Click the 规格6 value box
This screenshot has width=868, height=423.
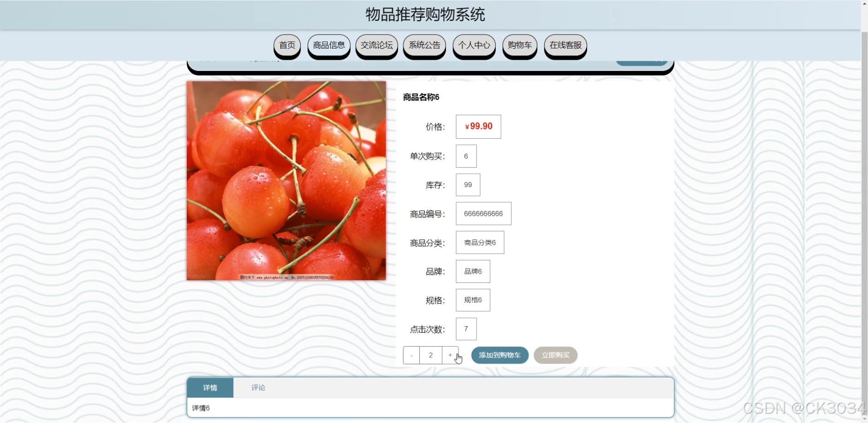[473, 300]
